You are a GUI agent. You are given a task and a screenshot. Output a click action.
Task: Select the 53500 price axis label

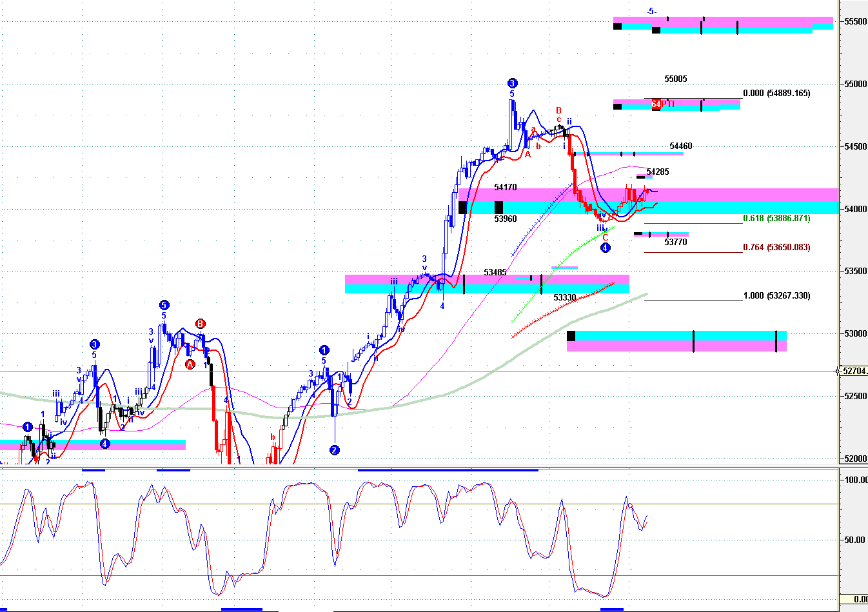855,271
